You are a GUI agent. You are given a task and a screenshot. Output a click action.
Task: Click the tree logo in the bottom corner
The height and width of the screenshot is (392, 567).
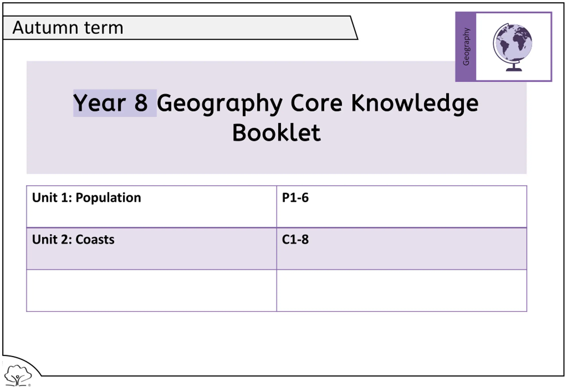tap(18, 375)
